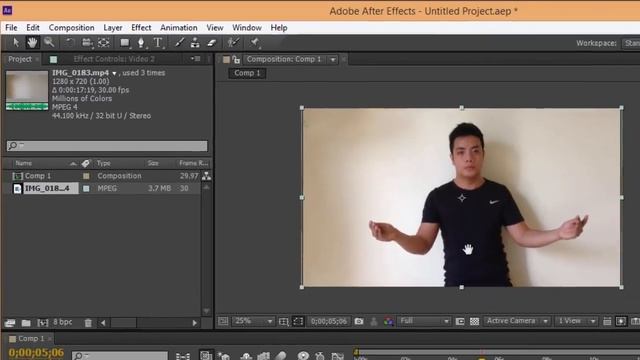Click the Project panel horizontal scrollbar
Screen dimensions: 640x360
(x=149, y=323)
